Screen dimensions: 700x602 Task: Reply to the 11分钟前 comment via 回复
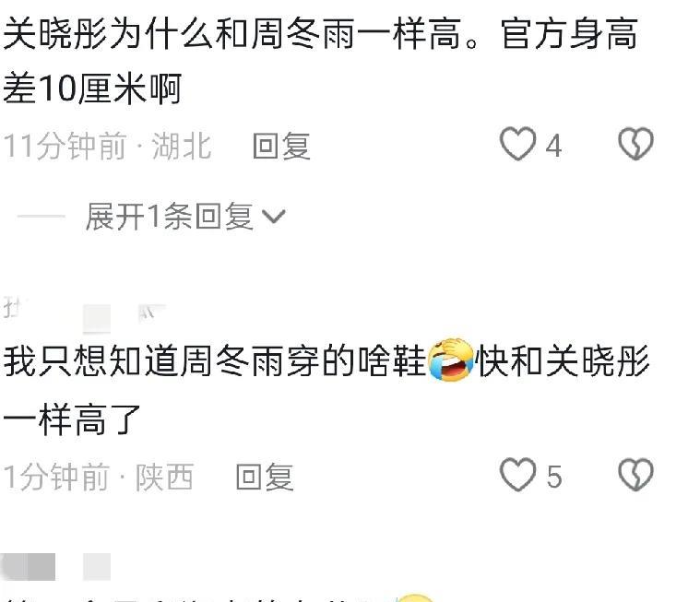click(281, 146)
